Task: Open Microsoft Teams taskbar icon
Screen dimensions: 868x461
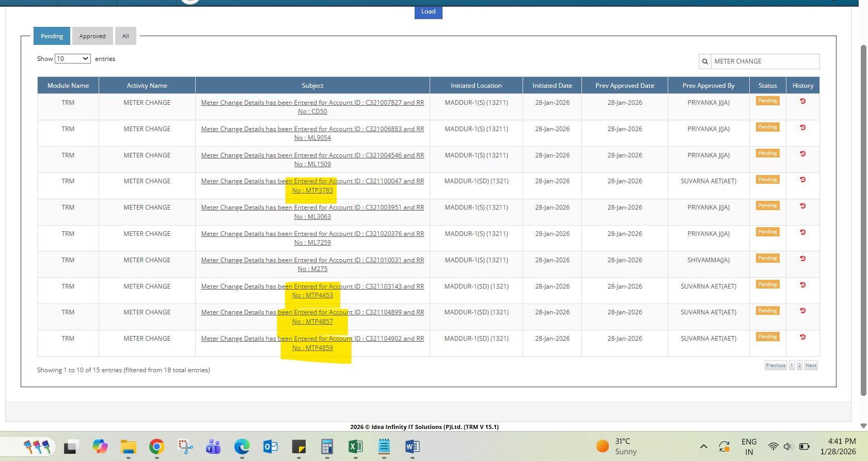Action: (213, 447)
